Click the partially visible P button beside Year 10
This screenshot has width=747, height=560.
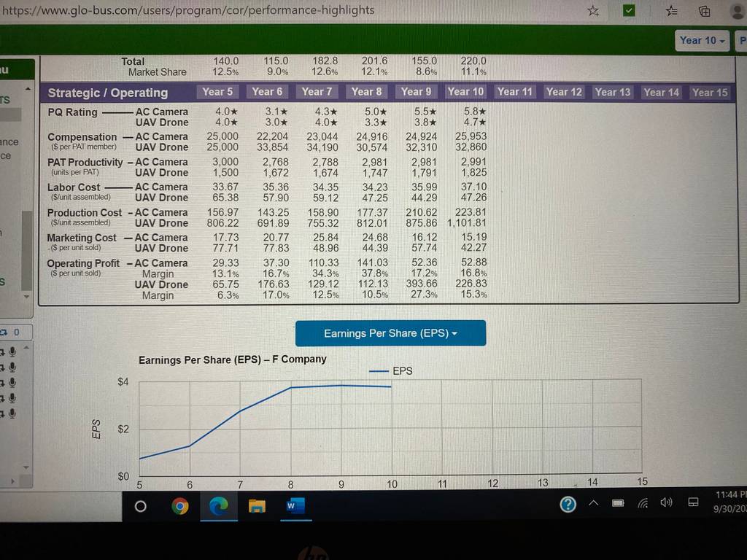[742, 41]
